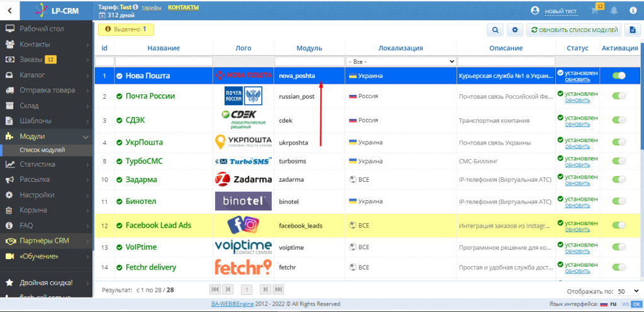Screen dimensions: 644x312
Task: Toggle activation for Почта России
Action: point(619,96)
